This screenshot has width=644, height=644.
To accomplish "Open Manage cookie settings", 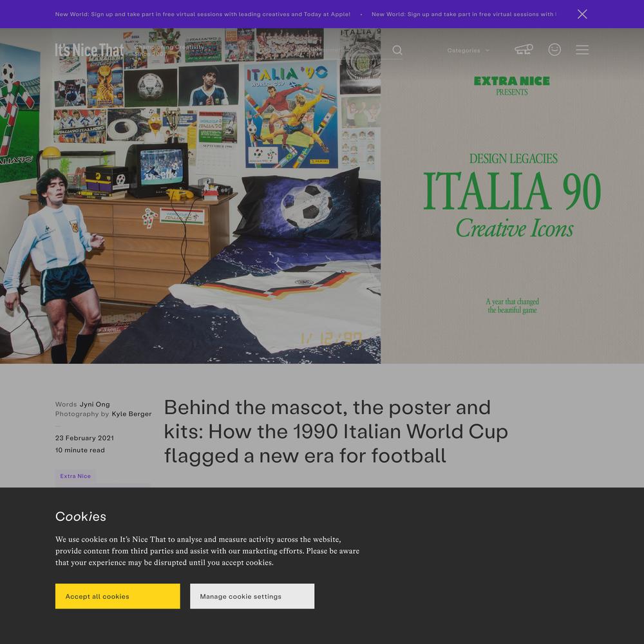I will pyautogui.click(x=252, y=596).
